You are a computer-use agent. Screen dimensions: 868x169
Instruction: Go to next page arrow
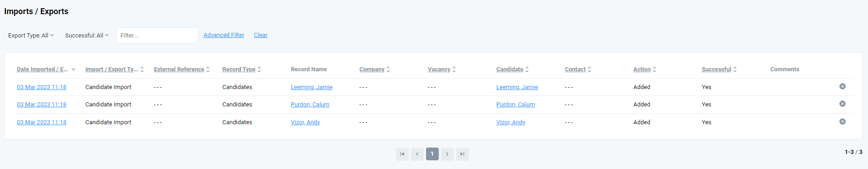pyautogui.click(x=447, y=154)
